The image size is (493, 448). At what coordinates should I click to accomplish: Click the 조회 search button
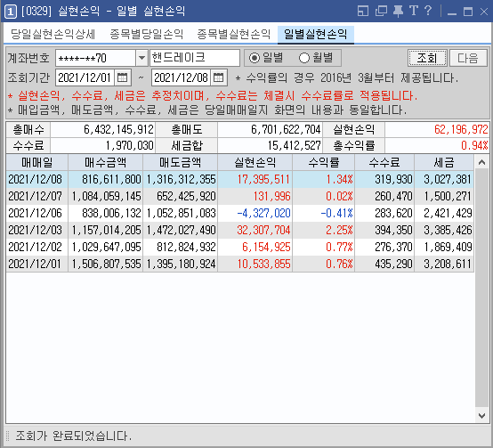coord(427,58)
